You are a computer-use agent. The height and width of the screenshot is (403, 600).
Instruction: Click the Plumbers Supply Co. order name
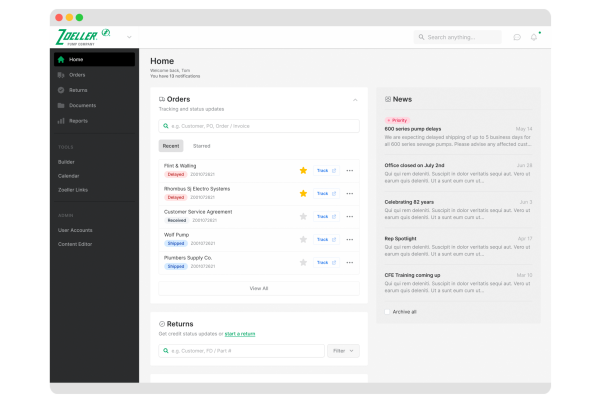click(188, 258)
